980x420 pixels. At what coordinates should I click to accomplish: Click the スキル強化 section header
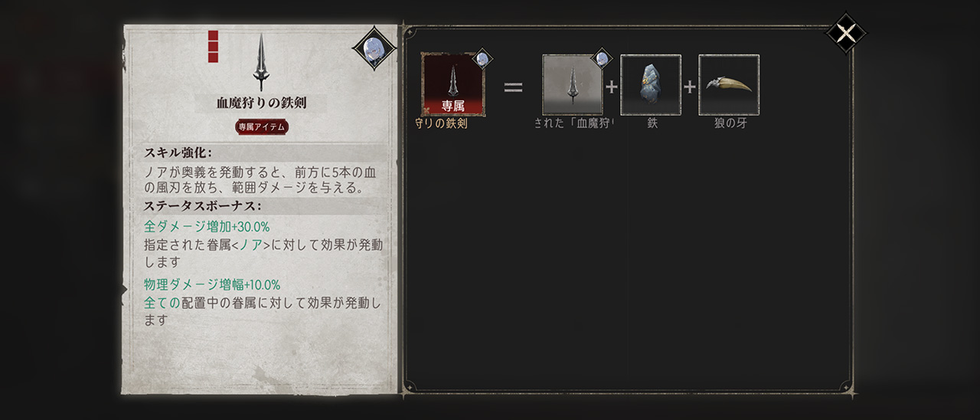click(178, 153)
